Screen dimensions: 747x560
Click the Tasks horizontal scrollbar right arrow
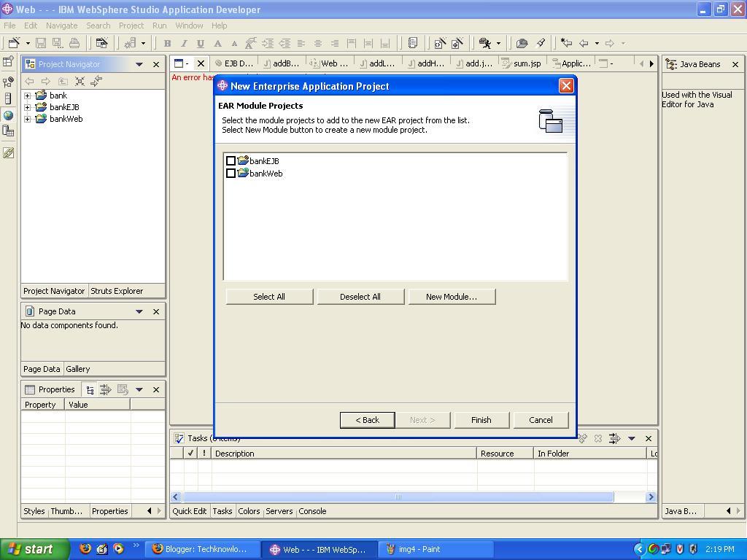pos(651,497)
